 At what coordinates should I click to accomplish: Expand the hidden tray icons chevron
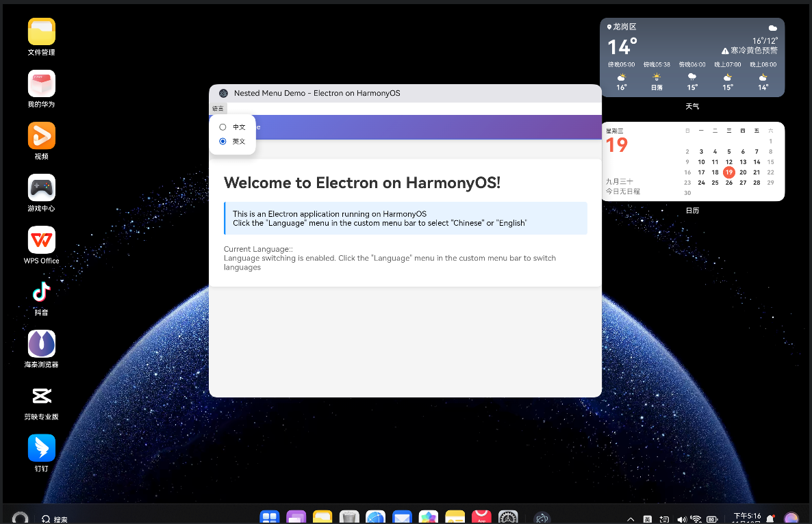[x=631, y=519]
